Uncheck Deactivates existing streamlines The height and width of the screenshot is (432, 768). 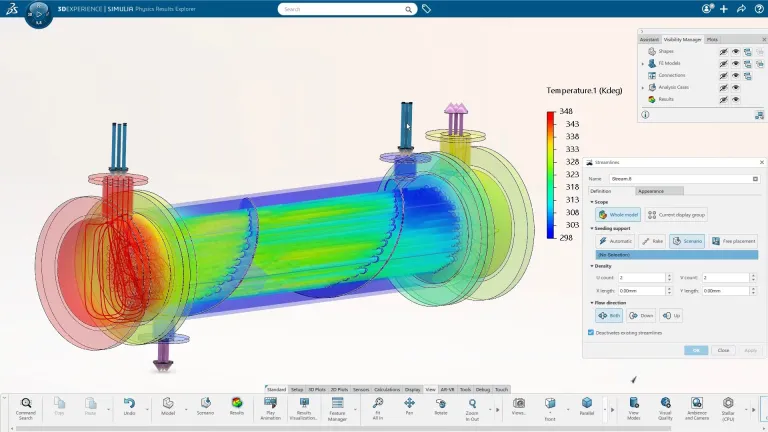pos(591,333)
